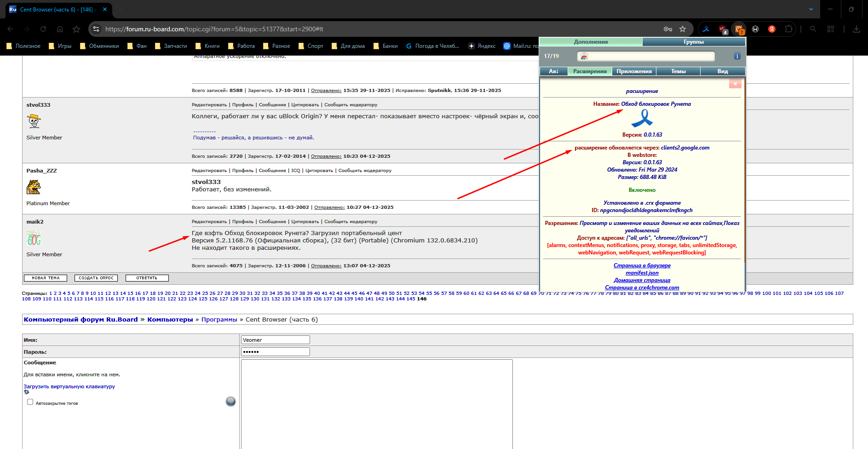
Task: Bookmark this page with the star icon
Action: click(683, 29)
